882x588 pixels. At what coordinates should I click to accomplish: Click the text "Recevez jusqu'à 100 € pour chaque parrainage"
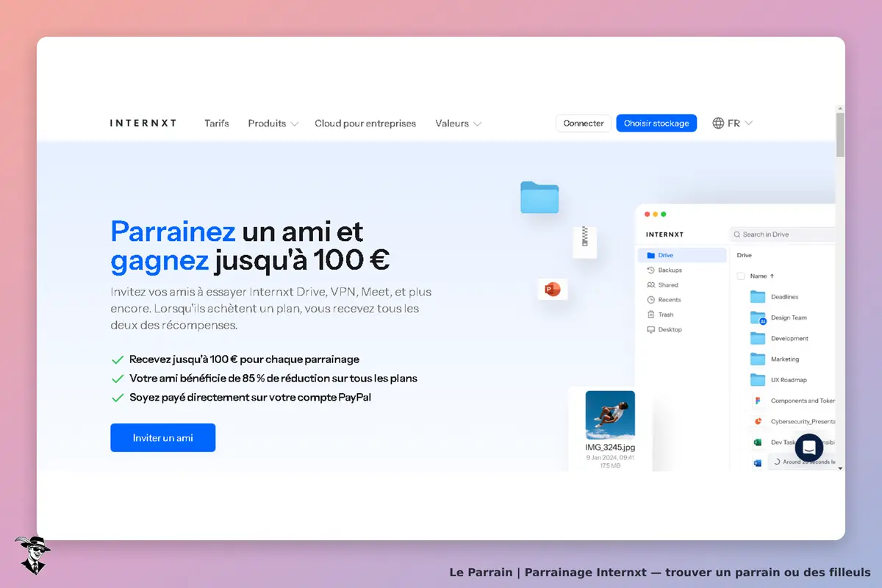pos(244,359)
